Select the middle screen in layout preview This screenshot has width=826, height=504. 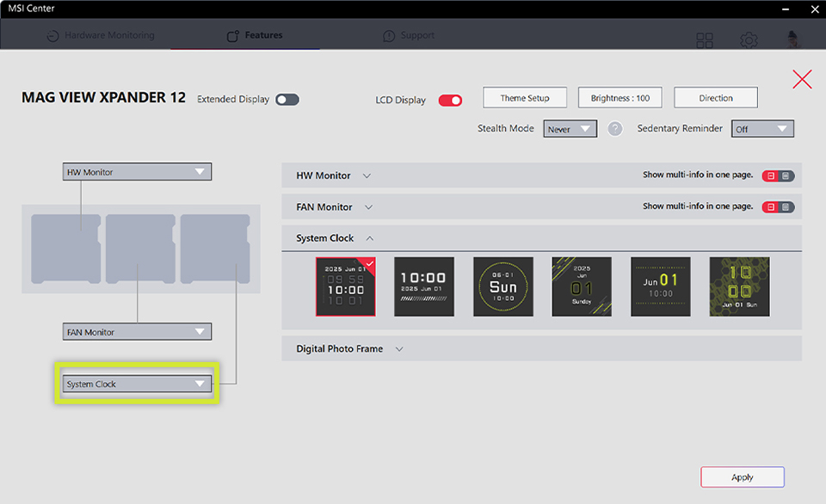(140, 249)
